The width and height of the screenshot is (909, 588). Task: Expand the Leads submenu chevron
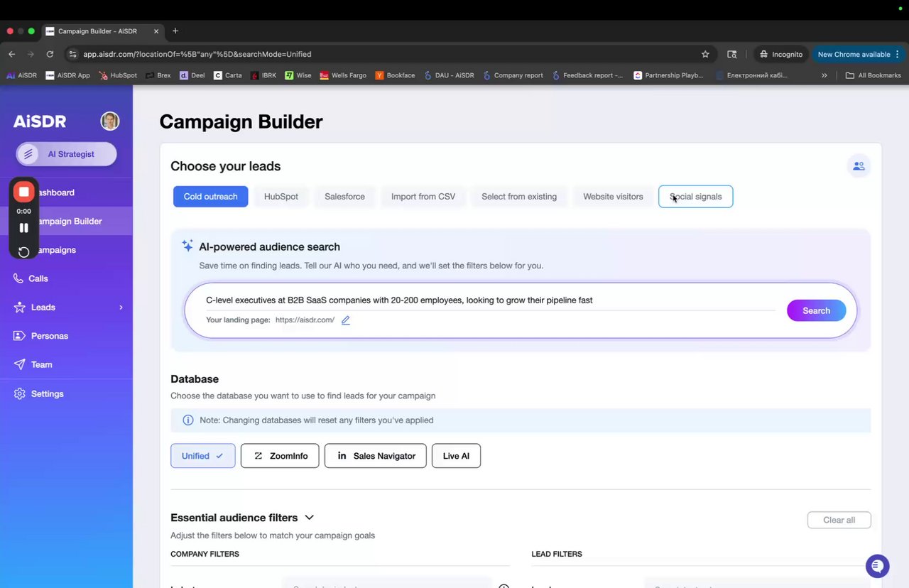click(x=121, y=307)
